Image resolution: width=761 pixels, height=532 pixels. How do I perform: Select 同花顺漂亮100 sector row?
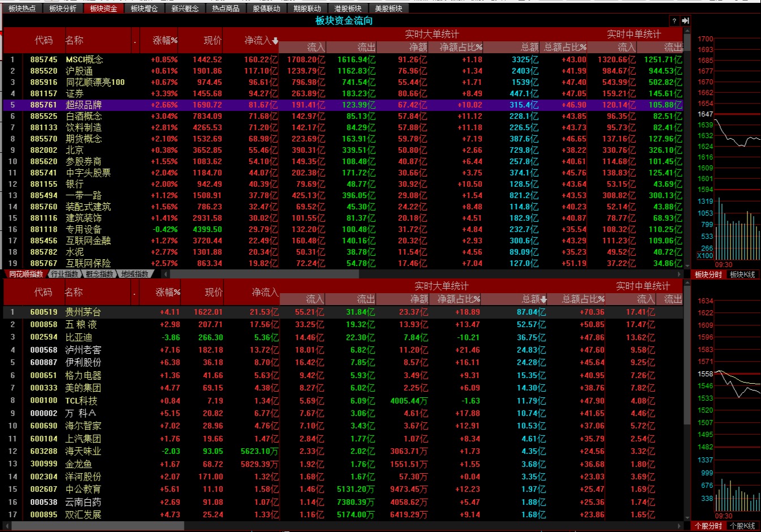[343, 82]
